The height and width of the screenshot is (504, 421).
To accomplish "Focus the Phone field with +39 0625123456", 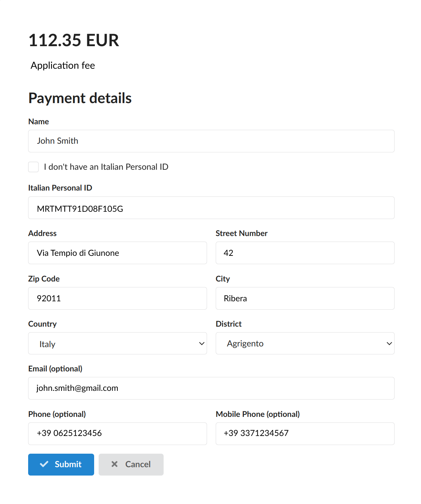I will 117,434.
